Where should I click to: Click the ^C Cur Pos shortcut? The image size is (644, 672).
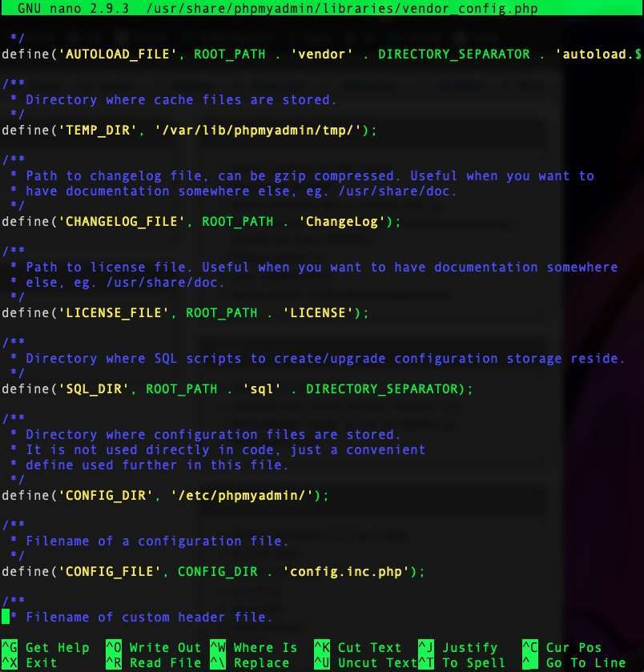point(562,647)
